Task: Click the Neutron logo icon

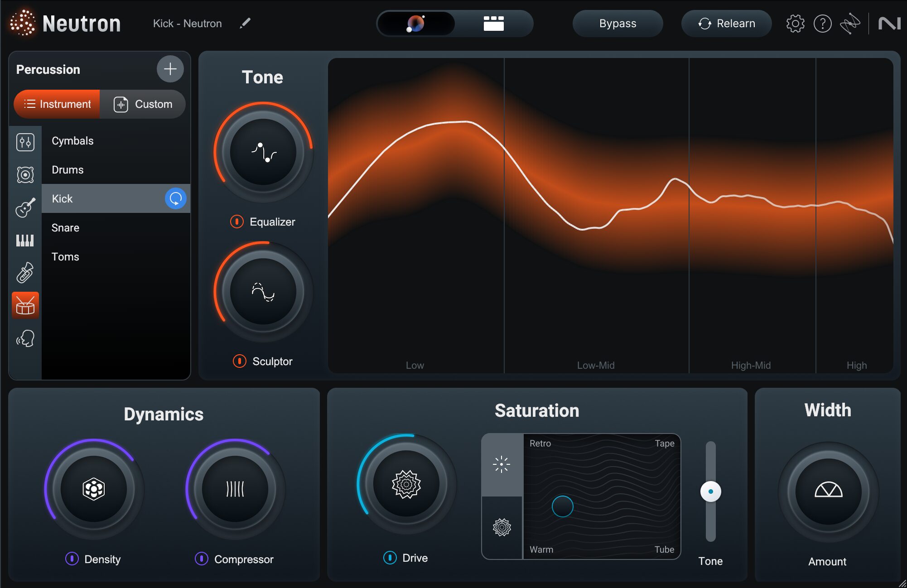Action: 22,23
